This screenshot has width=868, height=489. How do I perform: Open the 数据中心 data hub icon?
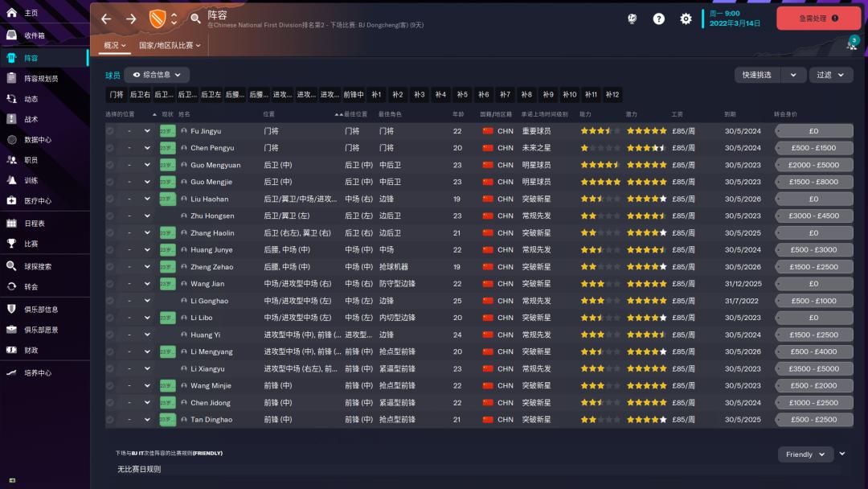coord(11,140)
